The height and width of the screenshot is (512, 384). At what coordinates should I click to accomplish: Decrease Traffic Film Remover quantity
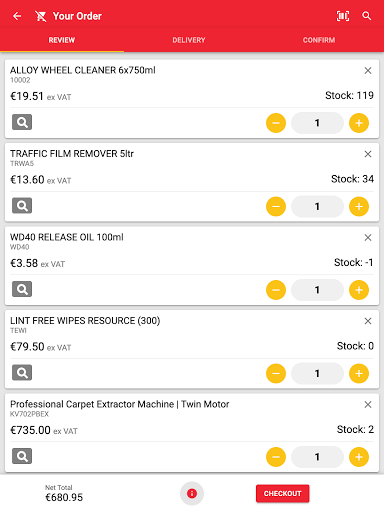276,207
